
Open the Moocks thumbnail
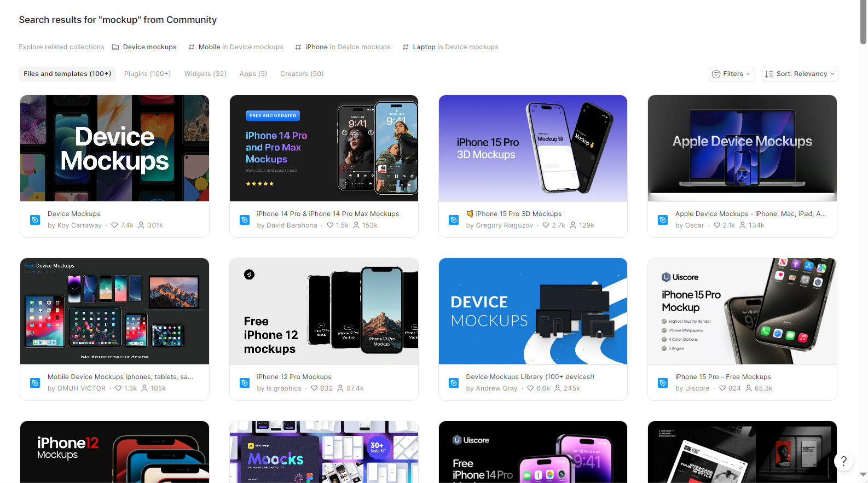pyautogui.click(x=324, y=452)
